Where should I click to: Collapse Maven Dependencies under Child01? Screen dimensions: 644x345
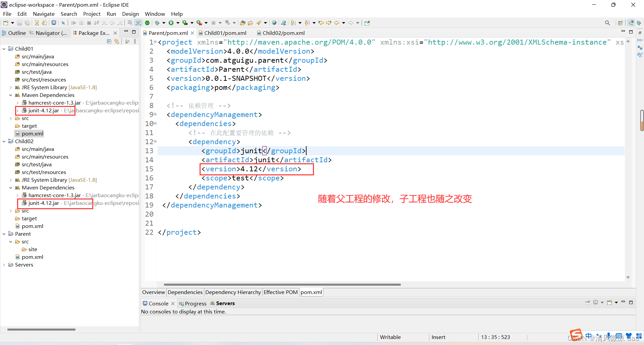click(11, 95)
